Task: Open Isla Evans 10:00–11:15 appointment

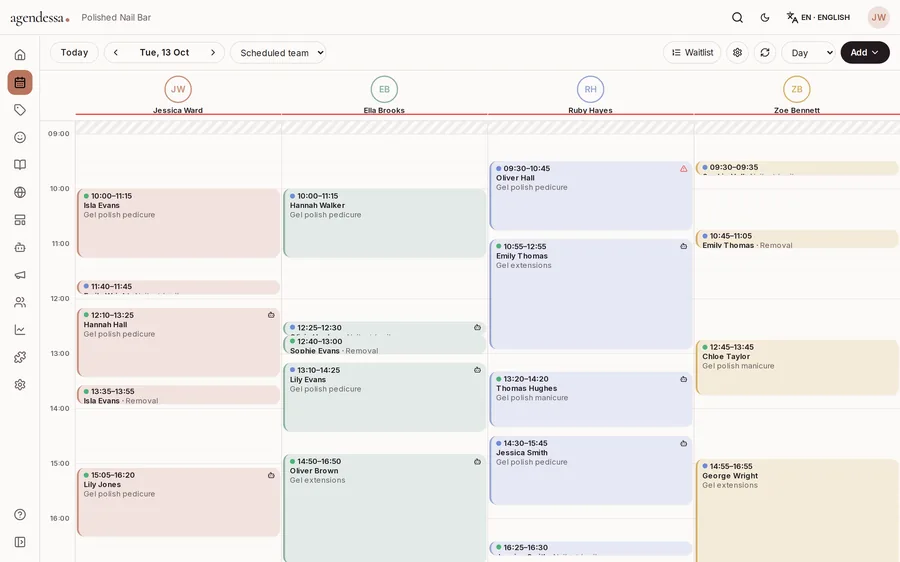Action: [178, 223]
